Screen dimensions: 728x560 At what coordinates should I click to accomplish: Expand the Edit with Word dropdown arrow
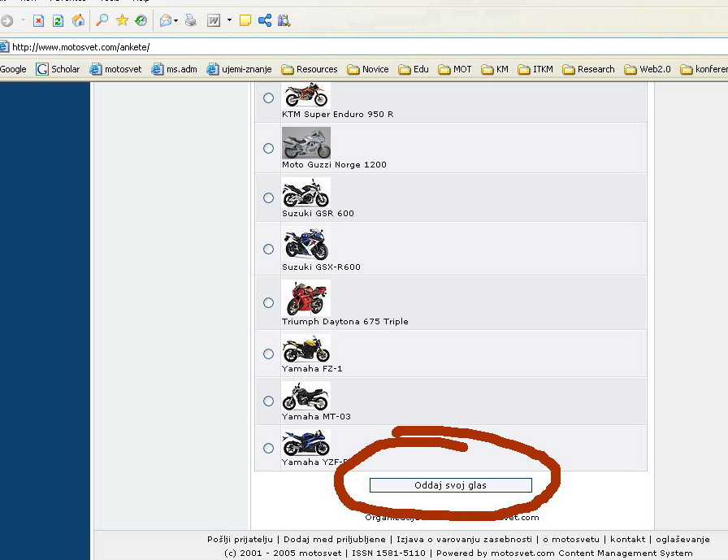229,20
